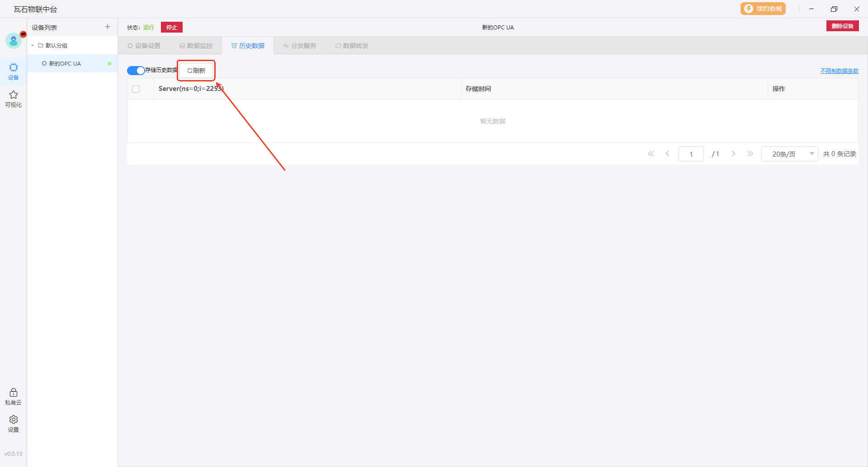Switch to the 设备设置 tab
The image size is (868, 467).
point(144,46)
